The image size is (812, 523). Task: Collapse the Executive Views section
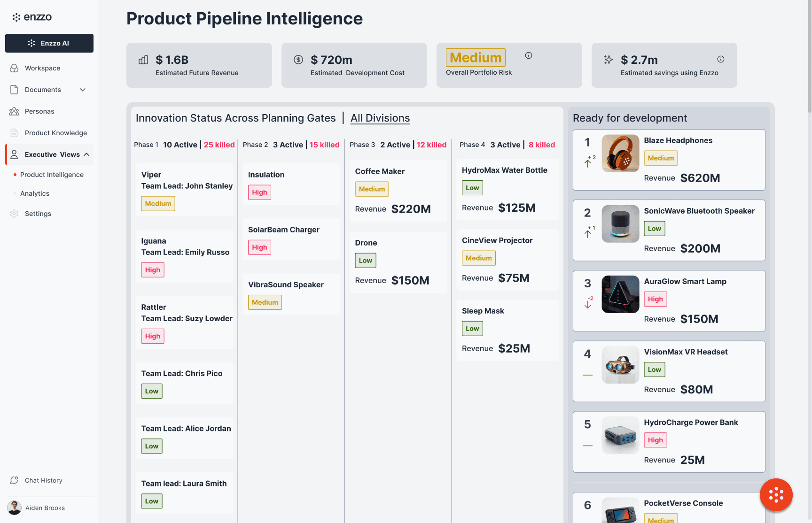tap(86, 154)
